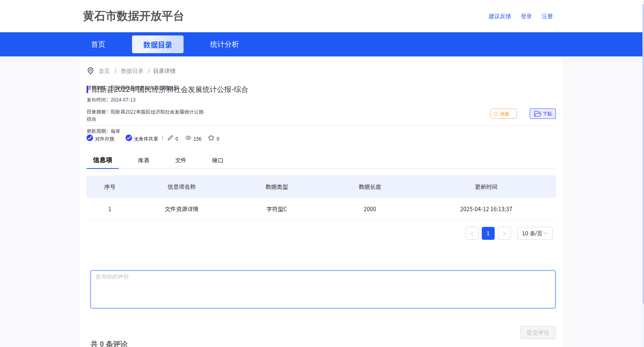Click the 文件资源详情 table cell

(x=182, y=209)
